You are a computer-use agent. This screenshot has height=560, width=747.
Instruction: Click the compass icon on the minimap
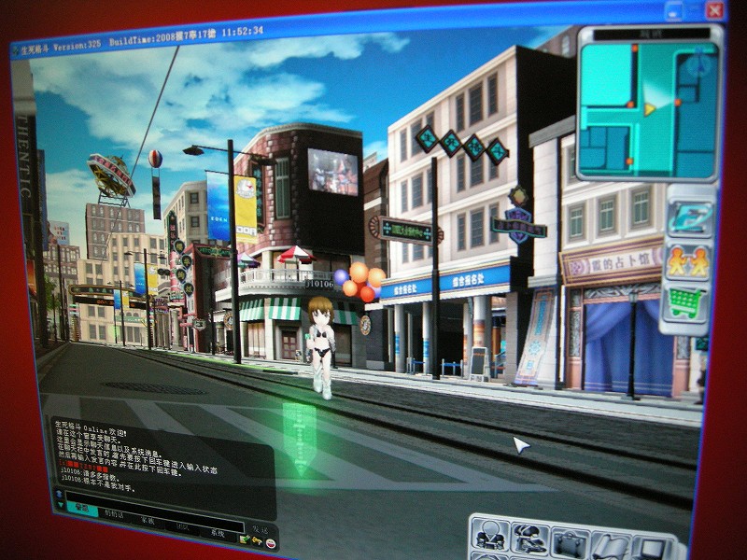(x=699, y=63)
